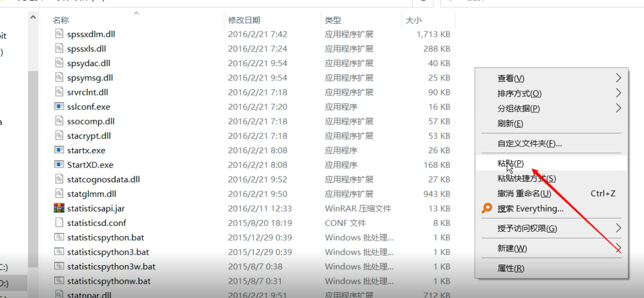
Task: Click the statisticspython.bat batch file icon
Action: (x=58, y=237)
